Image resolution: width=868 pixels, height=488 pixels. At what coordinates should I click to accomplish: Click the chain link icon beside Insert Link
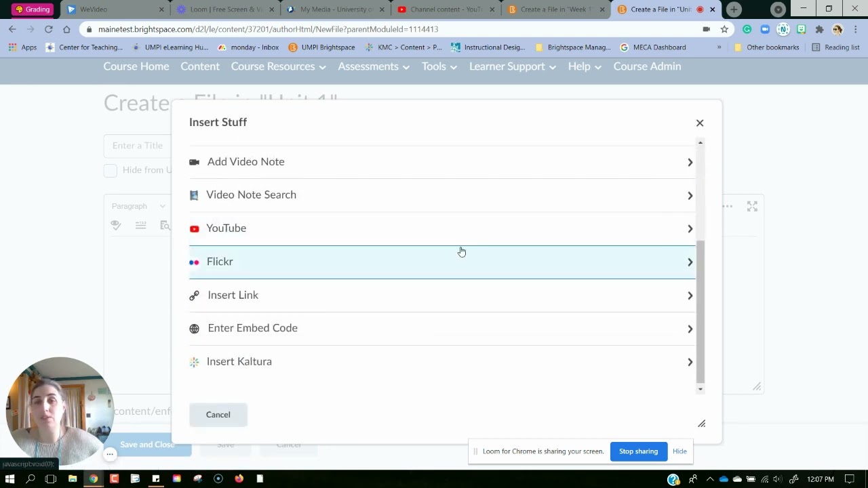(194, 296)
